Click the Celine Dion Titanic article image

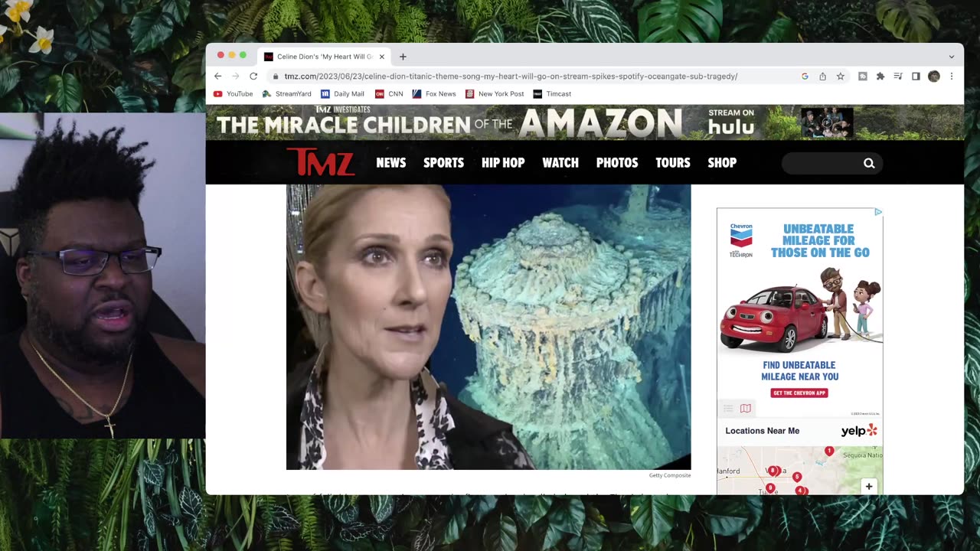488,327
